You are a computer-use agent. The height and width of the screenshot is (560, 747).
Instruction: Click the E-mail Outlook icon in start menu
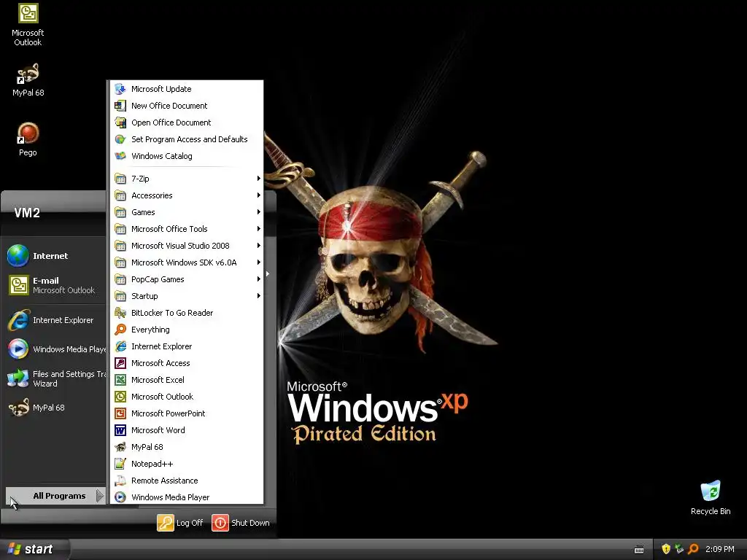pyautogui.click(x=18, y=285)
